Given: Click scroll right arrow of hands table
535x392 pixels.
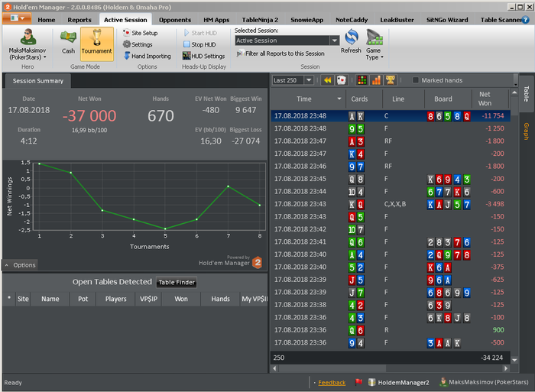Looking at the screenshot, I should tap(506, 368).
